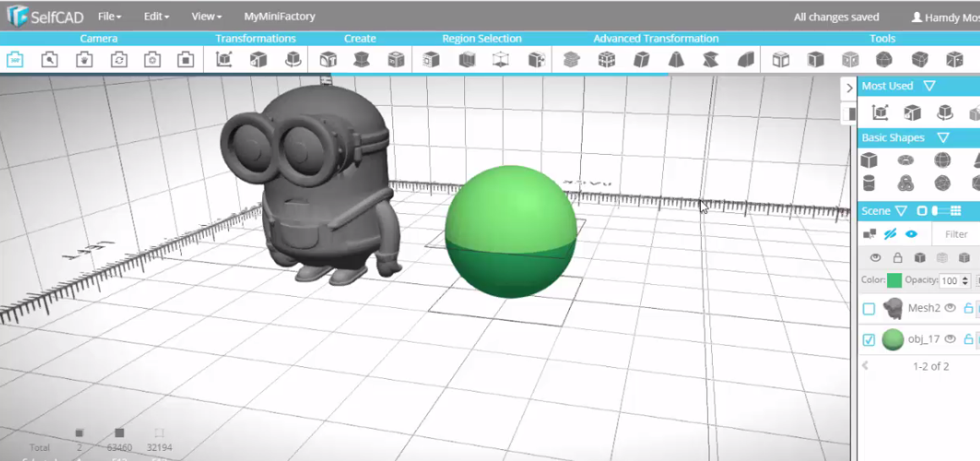This screenshot has height=461, width=980.
Task: Click the rounded cube Tools icon
Action: click(x=919, y=60)
